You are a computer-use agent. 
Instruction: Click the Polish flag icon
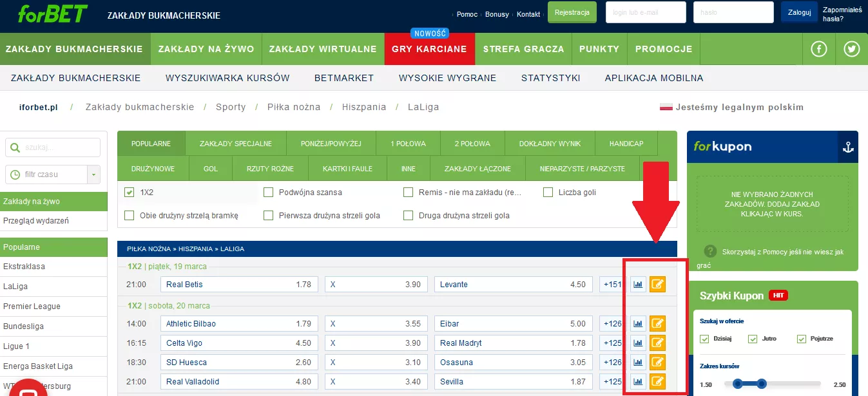coord(666,108)
